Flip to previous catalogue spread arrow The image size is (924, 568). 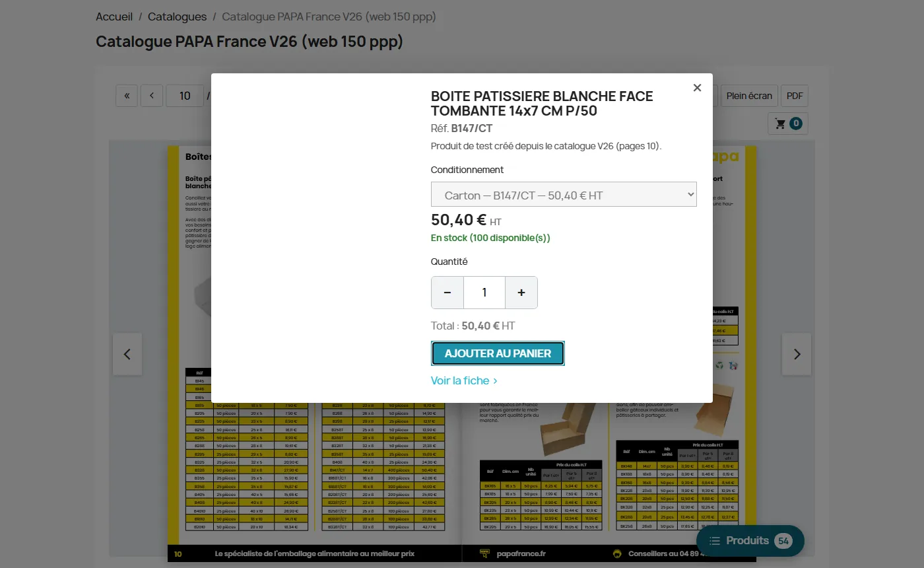pyautogui.click(x=127, y=354)
